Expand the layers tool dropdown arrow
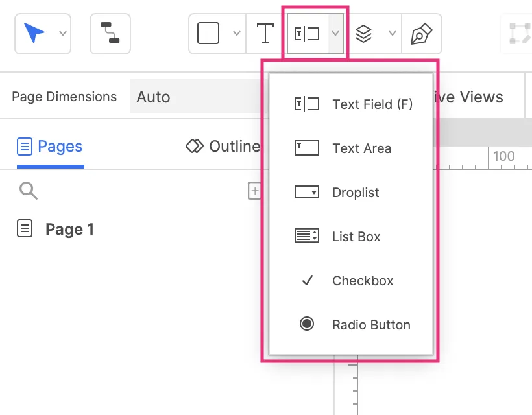 [x=392, y=34]
